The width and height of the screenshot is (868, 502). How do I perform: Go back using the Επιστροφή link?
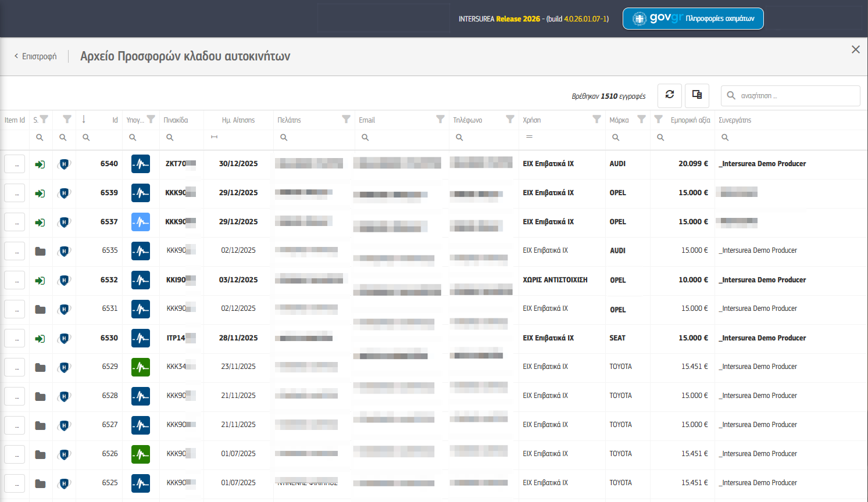click(35, 56)
